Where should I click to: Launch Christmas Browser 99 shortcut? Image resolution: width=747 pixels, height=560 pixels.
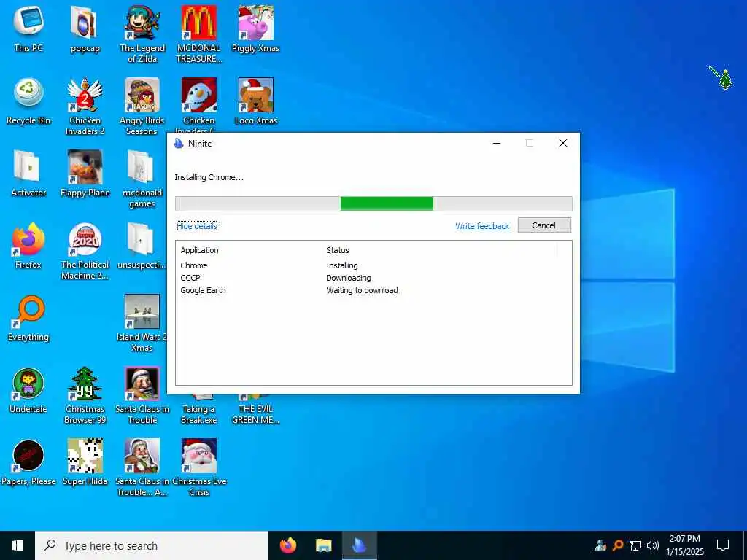tap(85, 395)
